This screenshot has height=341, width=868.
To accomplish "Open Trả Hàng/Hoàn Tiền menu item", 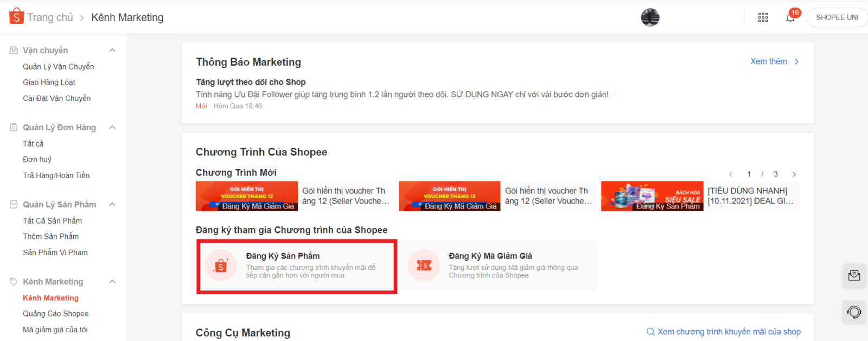I will (x=56, y=175).
